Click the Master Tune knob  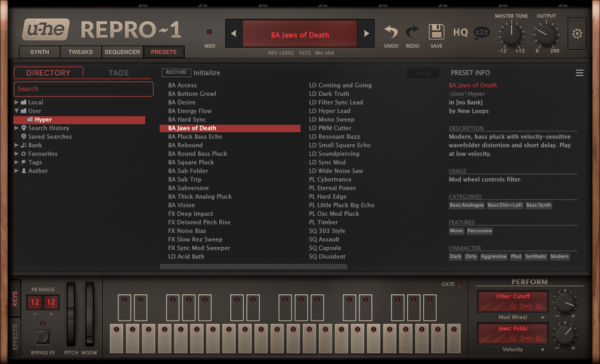[511, 34]
